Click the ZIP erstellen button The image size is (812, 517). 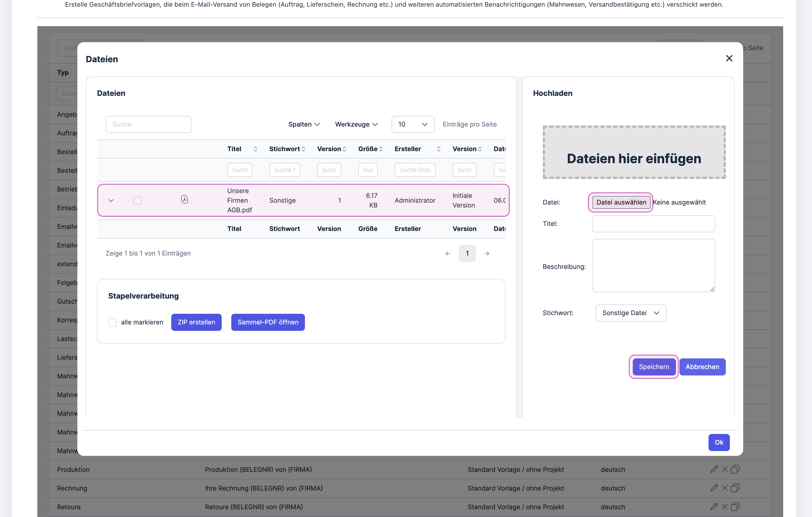click(196, 322)
